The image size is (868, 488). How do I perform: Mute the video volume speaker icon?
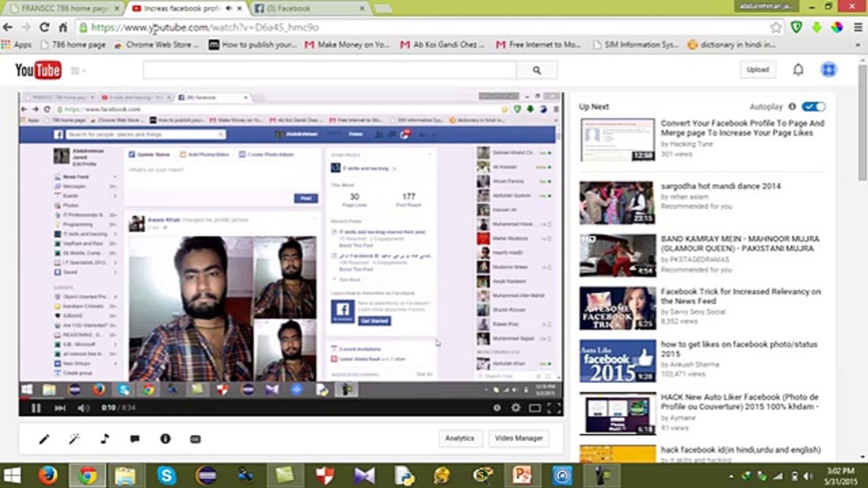click(83, 408)
